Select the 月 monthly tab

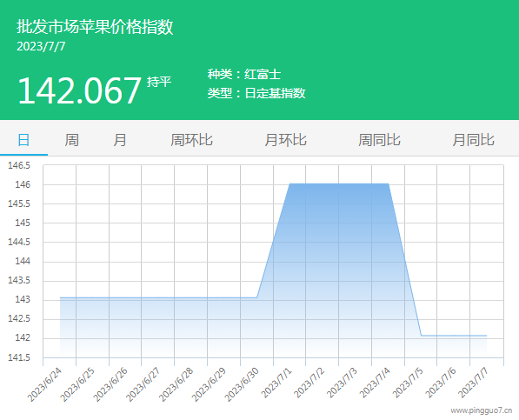(119, 140)
